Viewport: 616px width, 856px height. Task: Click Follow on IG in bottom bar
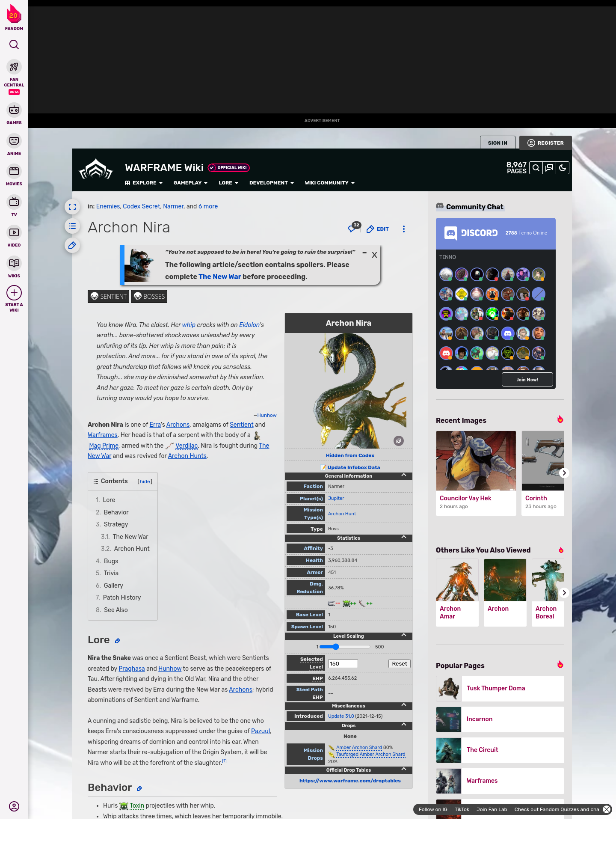pos(433,809)
